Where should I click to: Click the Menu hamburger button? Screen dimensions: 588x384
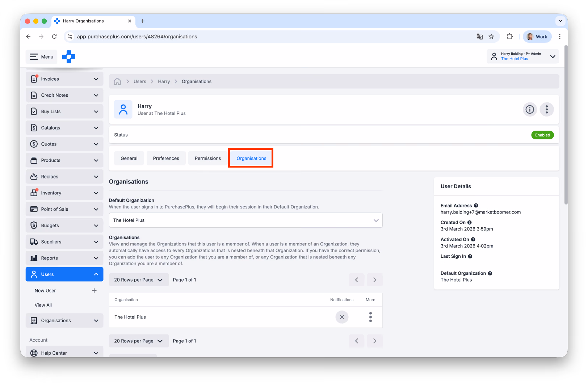[42, 57]
